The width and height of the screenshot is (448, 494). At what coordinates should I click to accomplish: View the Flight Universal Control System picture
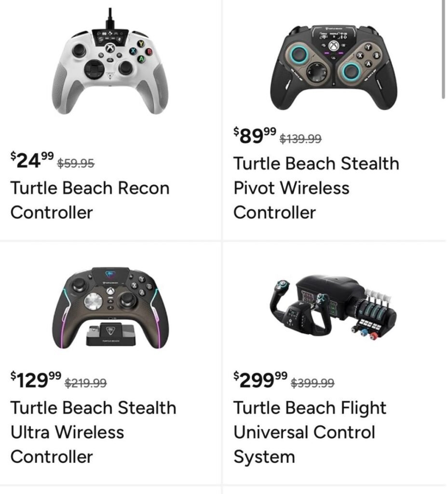tap(334, 307)
